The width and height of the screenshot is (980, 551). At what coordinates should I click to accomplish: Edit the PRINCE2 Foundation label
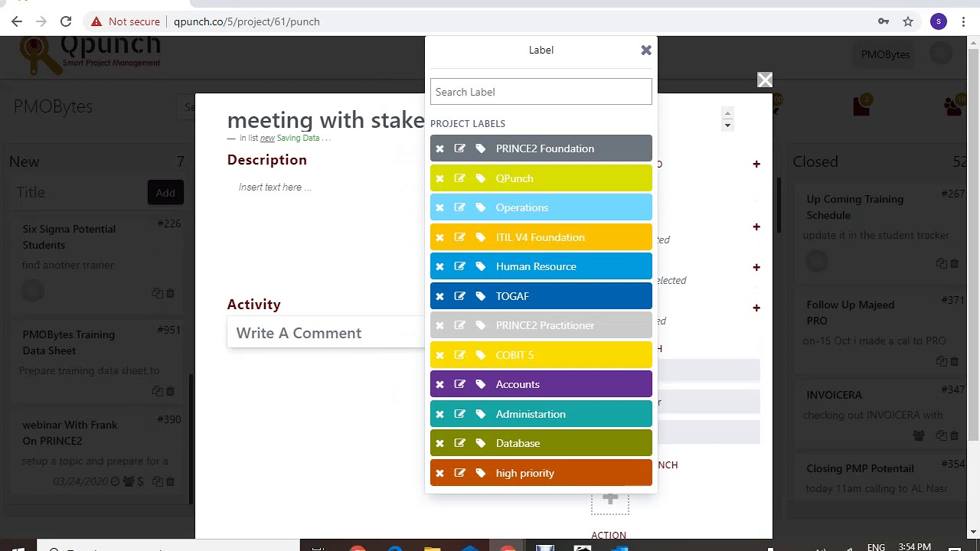click(x=459, y=149)
